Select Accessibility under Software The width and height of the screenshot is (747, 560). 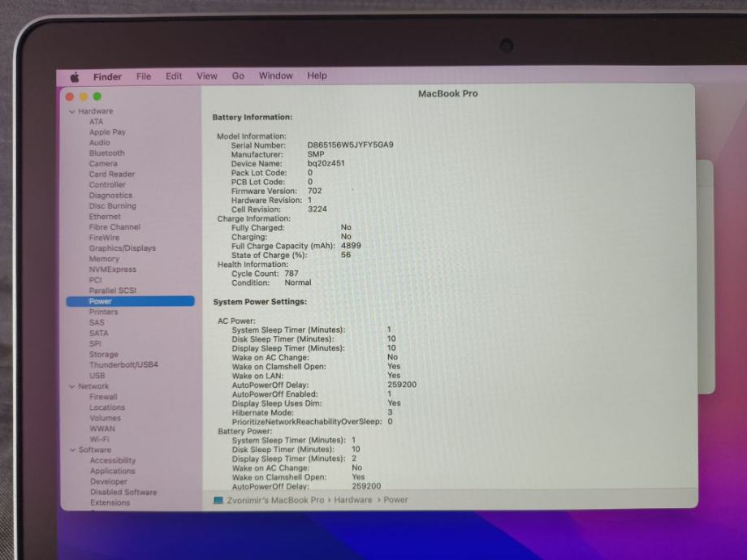[x=113, y=460]
